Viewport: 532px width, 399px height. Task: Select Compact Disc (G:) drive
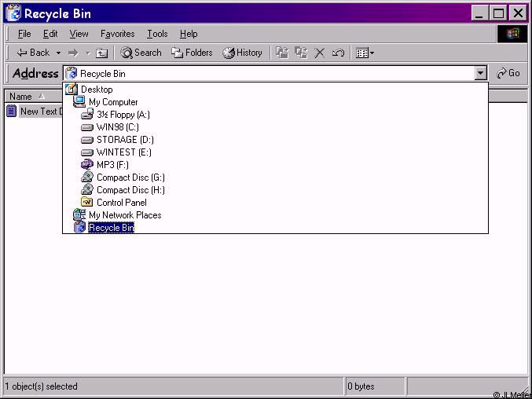(130, 178)
